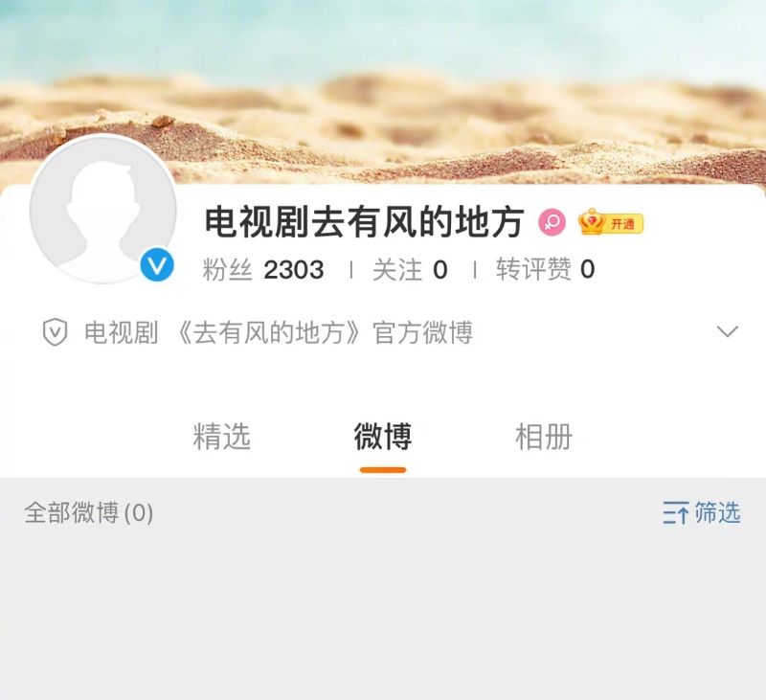Open the 粉丝 2303 followers list

[x=262, y=270]
